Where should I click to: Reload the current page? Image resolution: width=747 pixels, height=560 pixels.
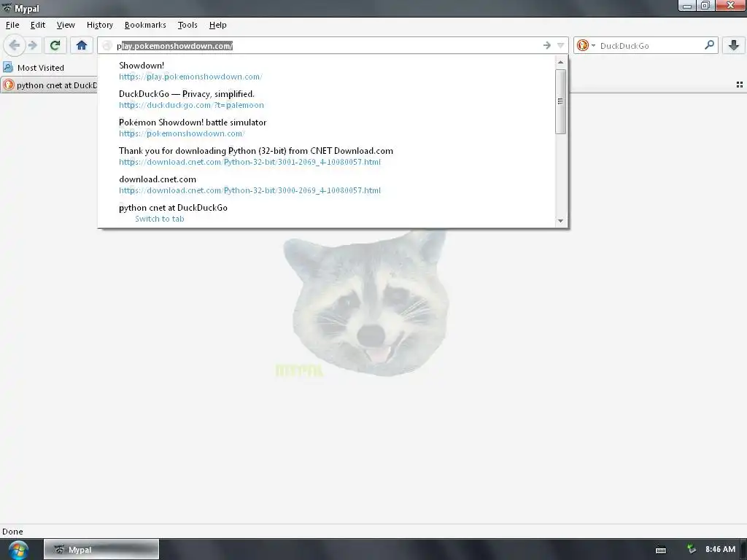55,45
